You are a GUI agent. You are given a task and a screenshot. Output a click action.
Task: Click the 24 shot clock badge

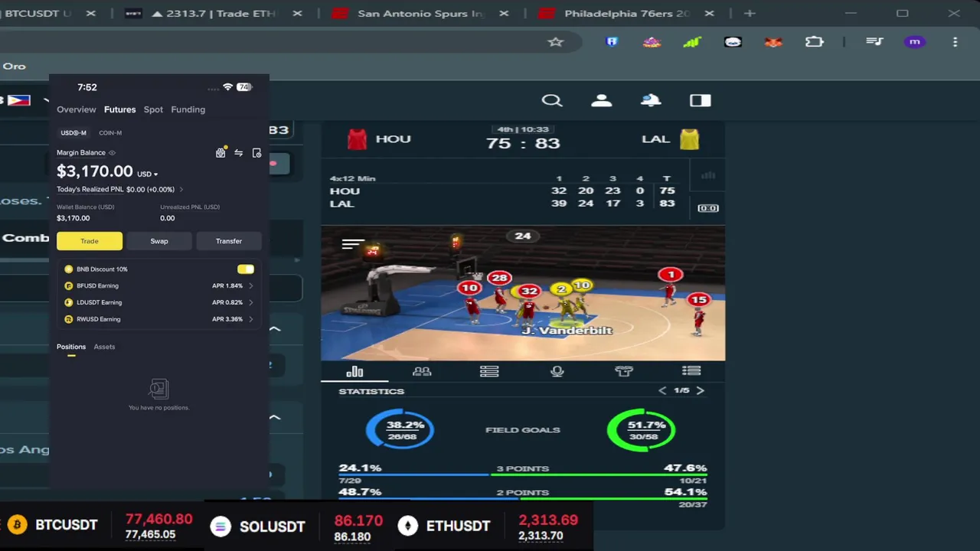[523, 236]
